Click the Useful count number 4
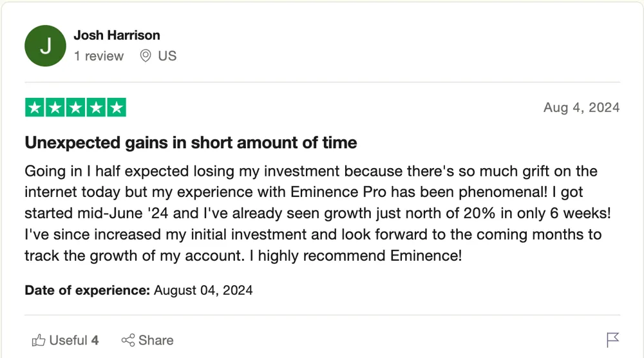644x358 pixels. coord(95,341)
